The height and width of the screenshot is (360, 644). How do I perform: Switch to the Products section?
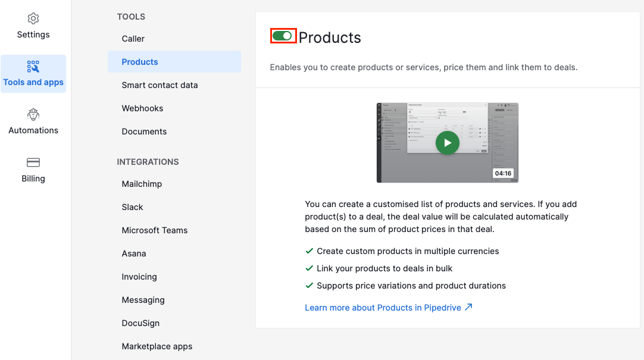[x=139, y=62]
